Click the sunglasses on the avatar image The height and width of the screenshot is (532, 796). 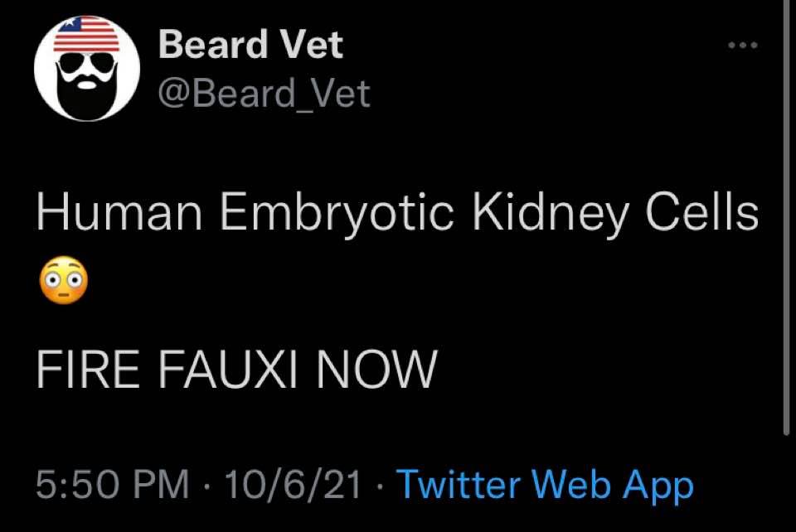pyautogui.click(x=86, y=63)
